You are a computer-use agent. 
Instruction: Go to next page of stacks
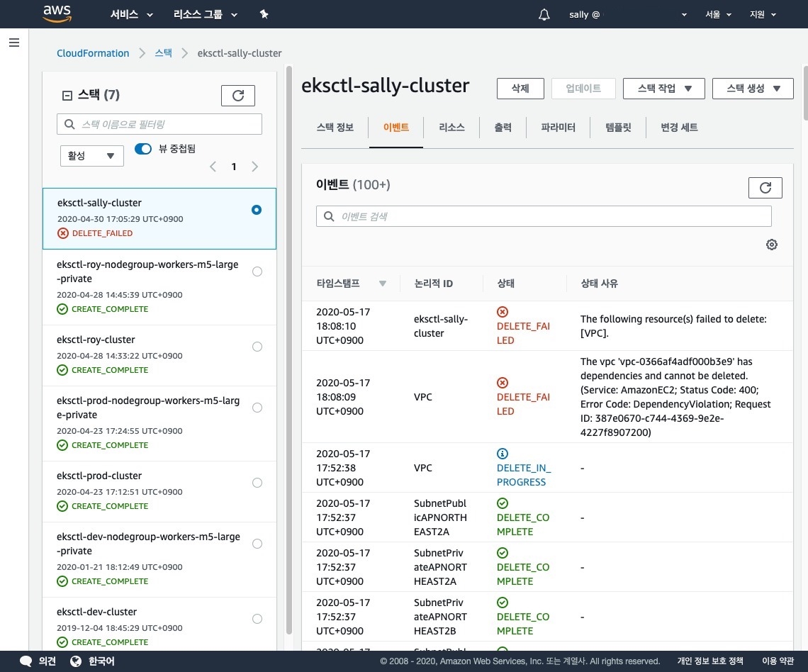coord(255,167)
